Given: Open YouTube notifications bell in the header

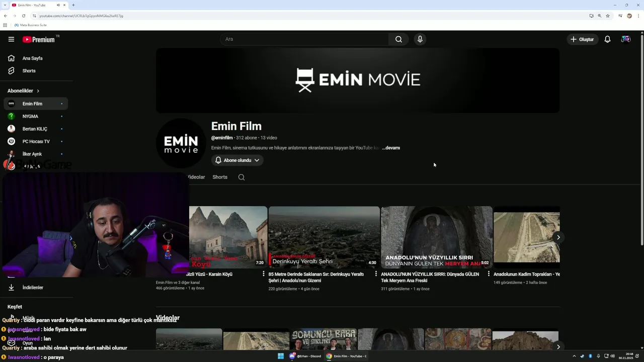Looking at the screenshot, I should click(x=607, y=39).
